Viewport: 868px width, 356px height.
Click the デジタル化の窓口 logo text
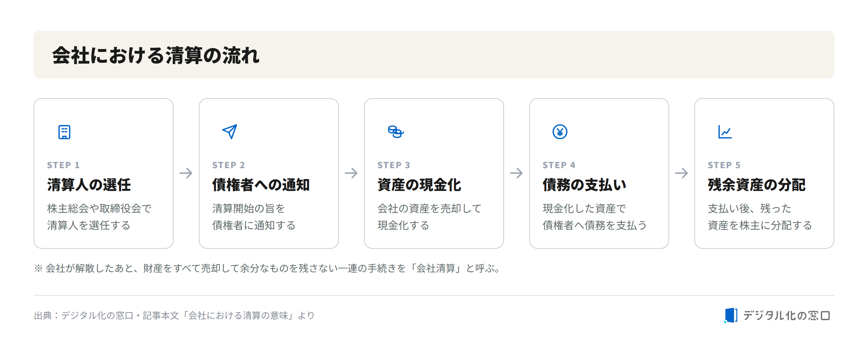click(x=786, y=316)
